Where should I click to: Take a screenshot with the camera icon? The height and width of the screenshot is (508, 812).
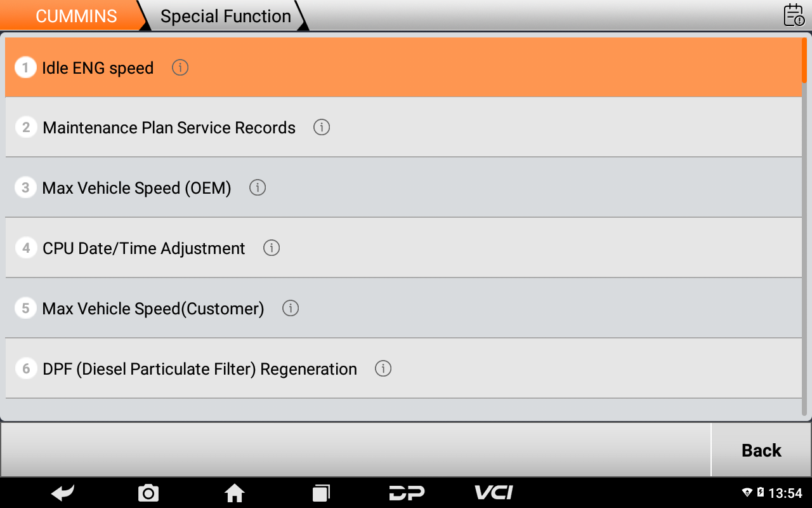tap(148, 493)
